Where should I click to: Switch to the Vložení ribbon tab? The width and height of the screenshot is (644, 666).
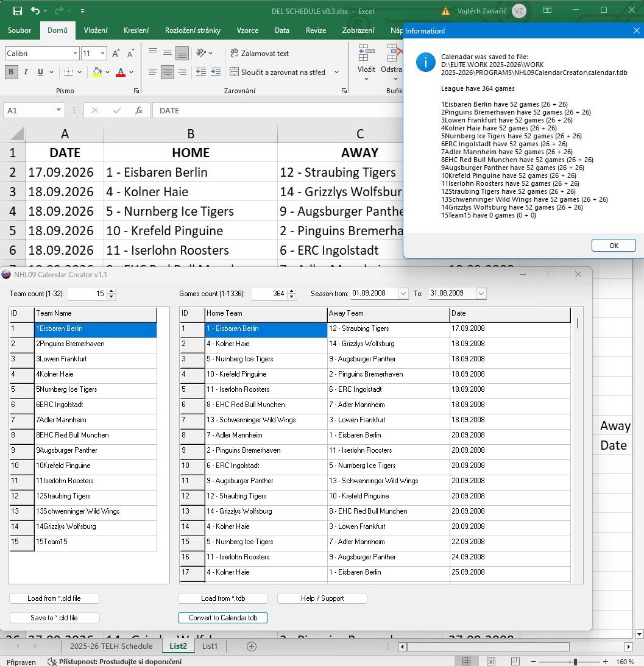(x=96, y=30)
